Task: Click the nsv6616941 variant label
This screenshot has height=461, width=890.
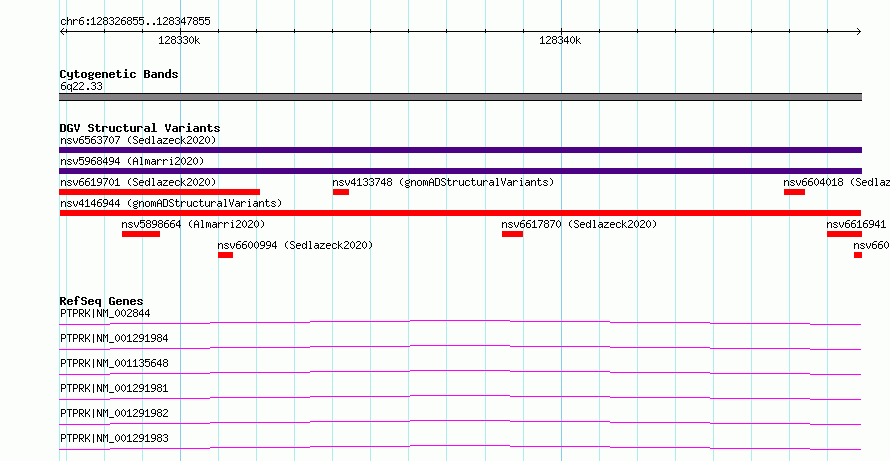Action: [857, 224]
